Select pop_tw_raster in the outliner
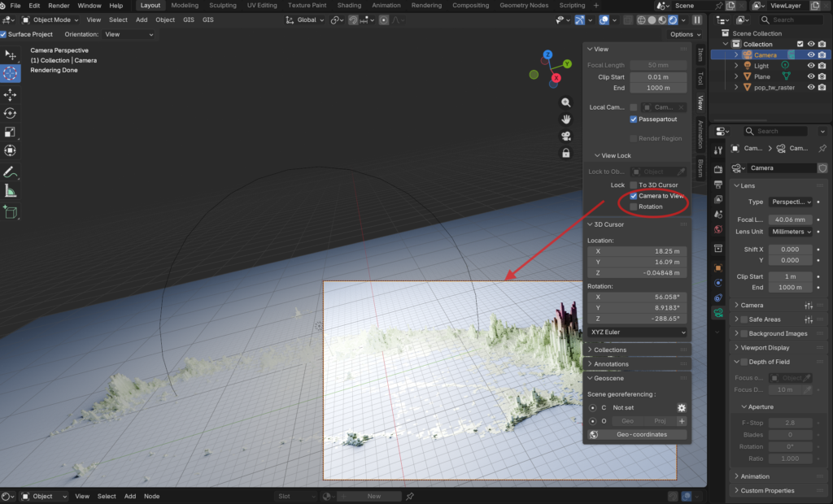This screenshot has width=833, height=504. [x=774, y=88]
